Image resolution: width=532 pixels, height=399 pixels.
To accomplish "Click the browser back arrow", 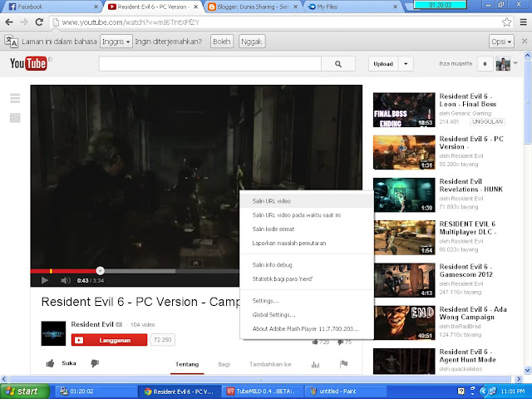I will pos(9,22).
